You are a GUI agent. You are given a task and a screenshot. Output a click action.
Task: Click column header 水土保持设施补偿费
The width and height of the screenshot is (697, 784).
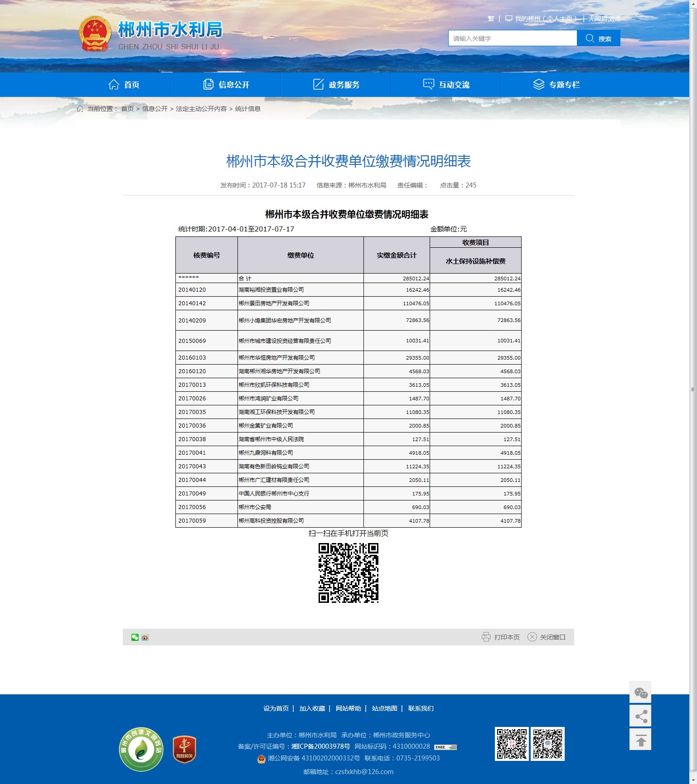pos(475,261)
